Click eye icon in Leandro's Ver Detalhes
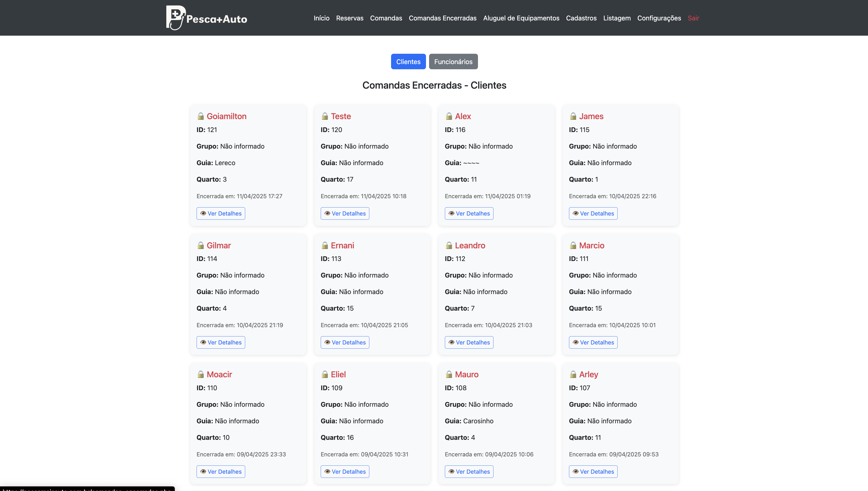The height and width of the screenshot is (491, 868). pos(451,342)
